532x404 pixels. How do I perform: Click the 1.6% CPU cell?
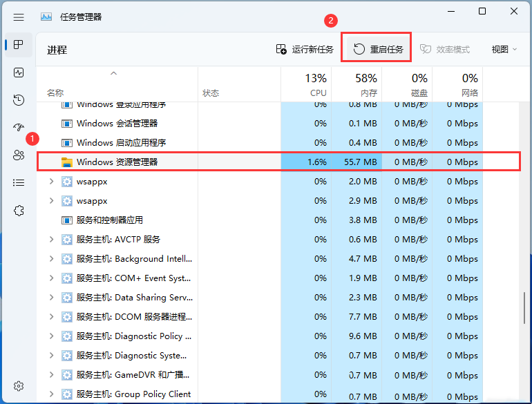tap(306, 162)
